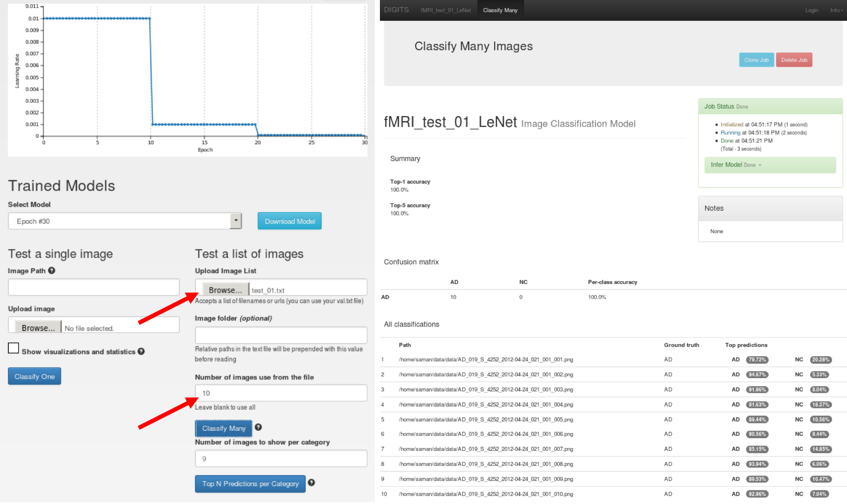Click Per-class accuracy column header
Viewport: 847px width, 504px height.
pos(612,282)
